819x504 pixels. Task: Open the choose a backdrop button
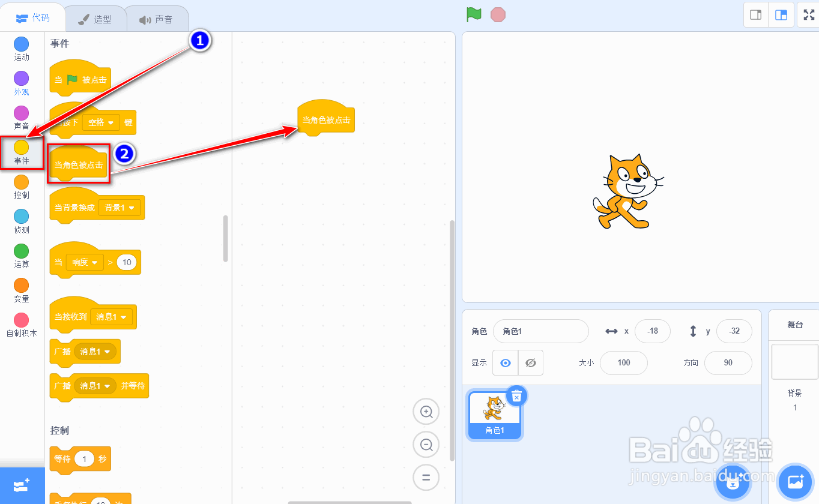pyautogui.click(x=796, y=482)
